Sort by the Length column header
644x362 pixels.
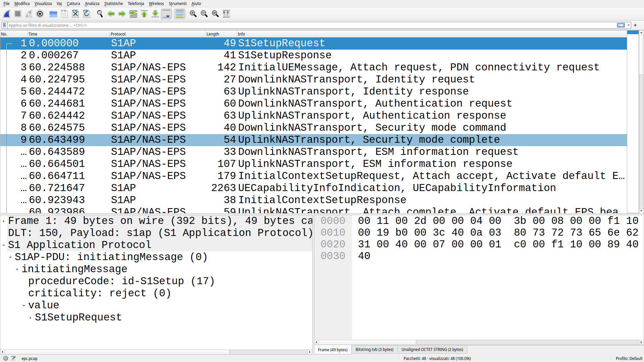coord(221,34)
